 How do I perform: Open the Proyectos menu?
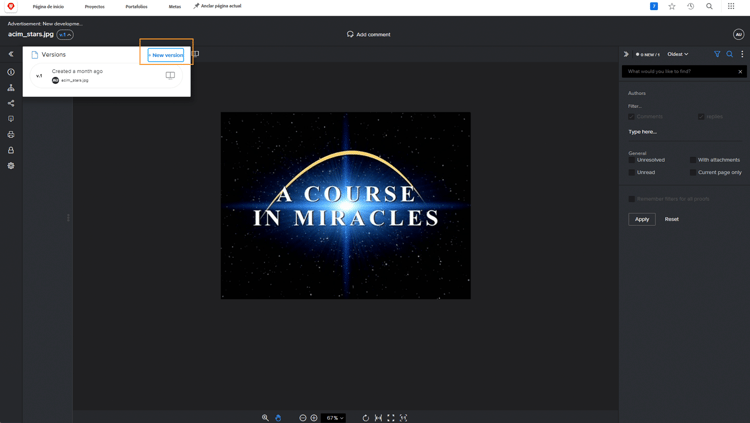[95, 7]
